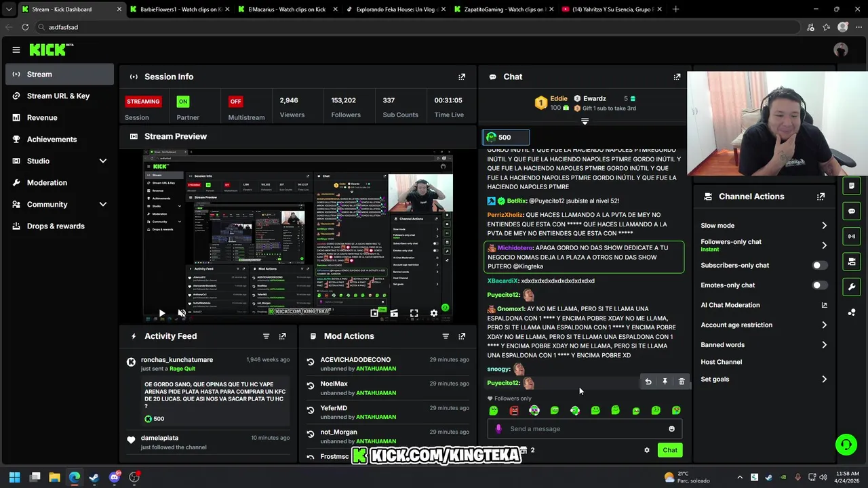Open ANTAHUAMAN link under NoelMax
The width and height of the screenshot is (868, 488).
376,393
